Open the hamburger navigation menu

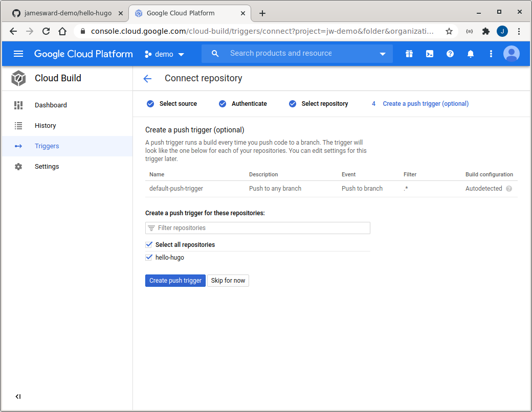tap(18, 54)
